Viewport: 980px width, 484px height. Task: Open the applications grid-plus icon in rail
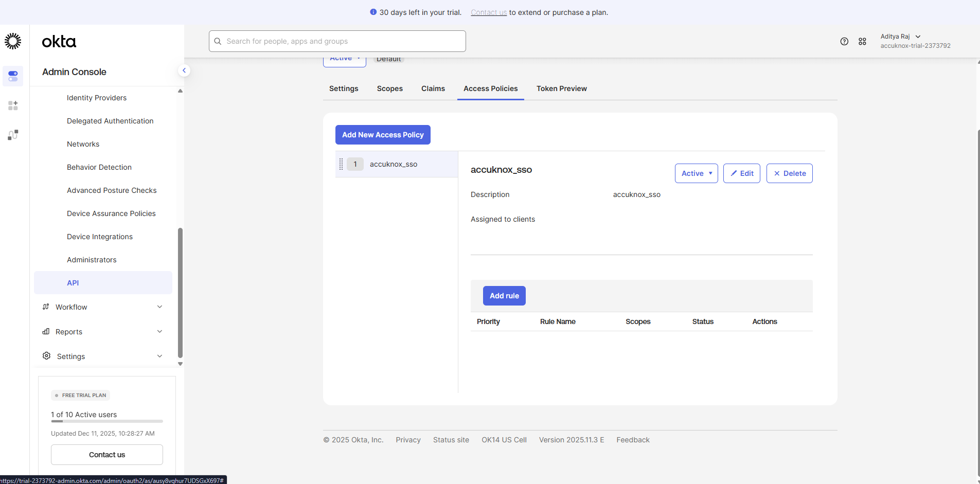coord(13,105)
